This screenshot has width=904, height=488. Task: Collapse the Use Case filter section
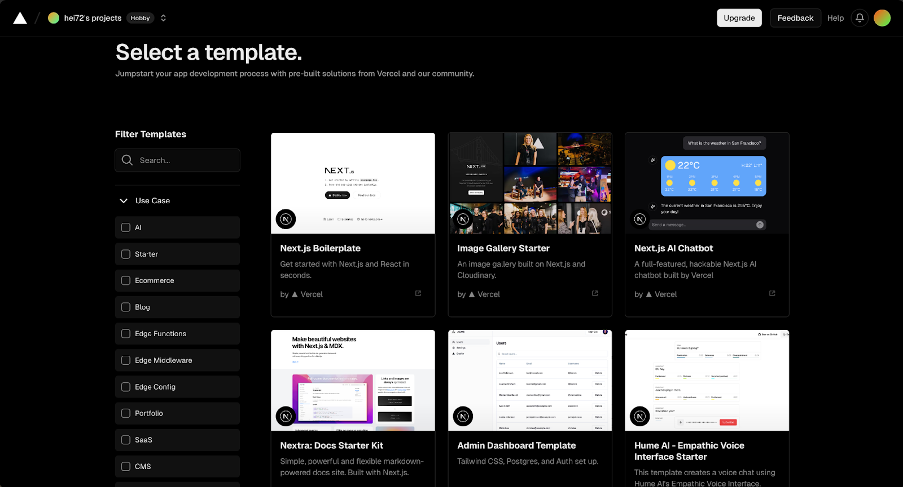[x=123, y=201]
